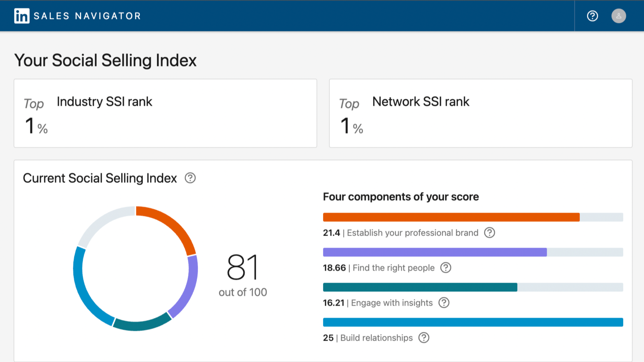Click the help icon beside Current Social Selling Index
This screenshot has width=644, height=362.
coord(190,178)
